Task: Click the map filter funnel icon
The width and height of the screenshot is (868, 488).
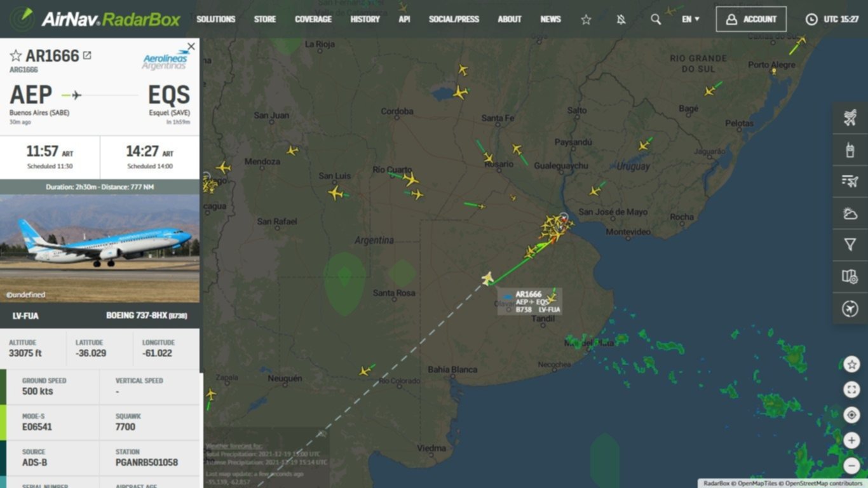Action: (850, 245)
